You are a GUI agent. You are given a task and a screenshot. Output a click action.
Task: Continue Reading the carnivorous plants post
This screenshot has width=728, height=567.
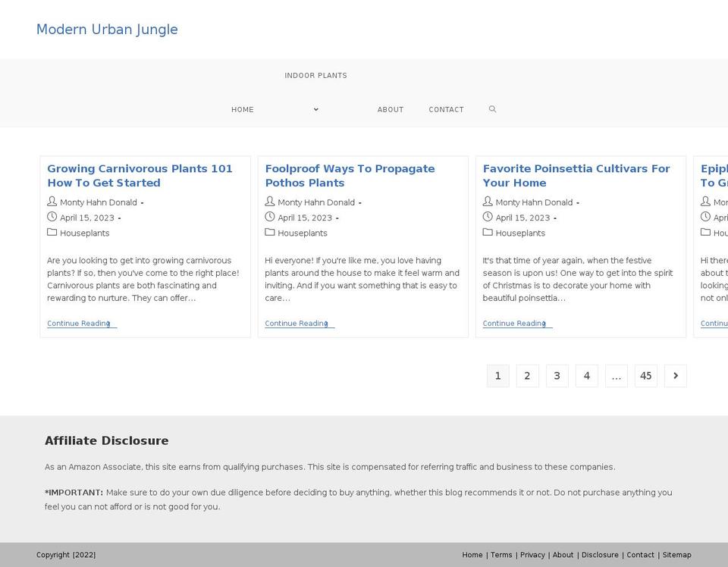[x=82, y=324]
